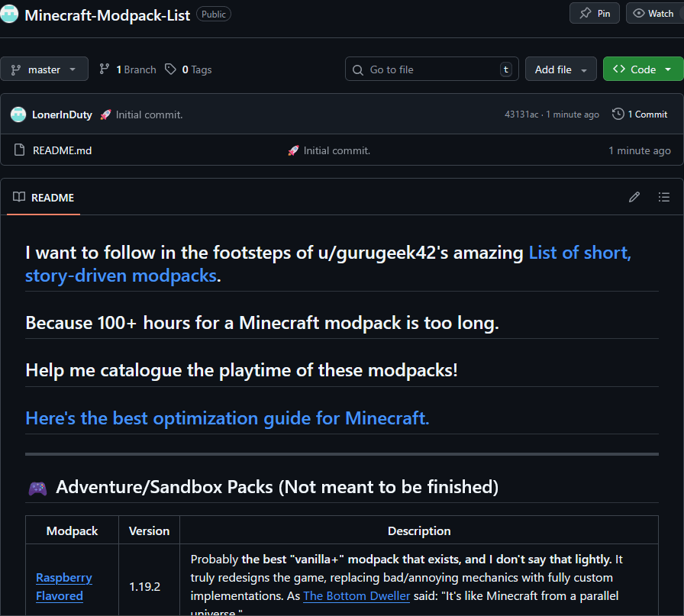
Task: Open the best optimization guide link
Action: click(x=227, y=418)
